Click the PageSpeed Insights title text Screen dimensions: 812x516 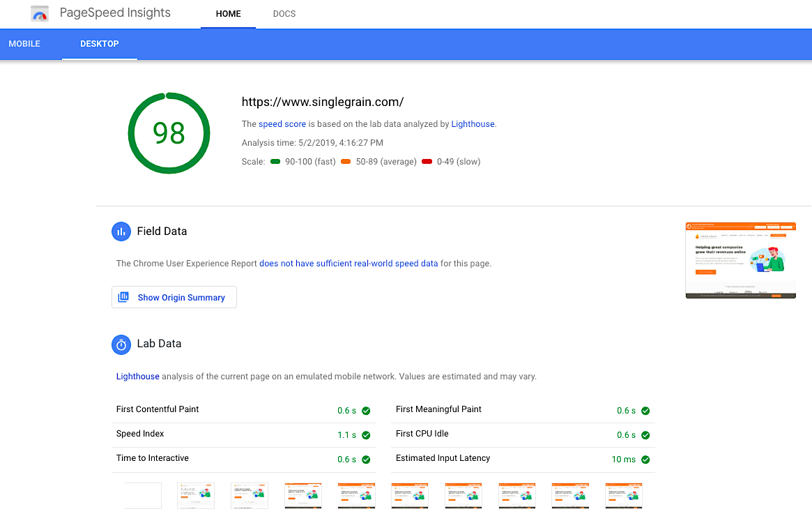[115, 13]
